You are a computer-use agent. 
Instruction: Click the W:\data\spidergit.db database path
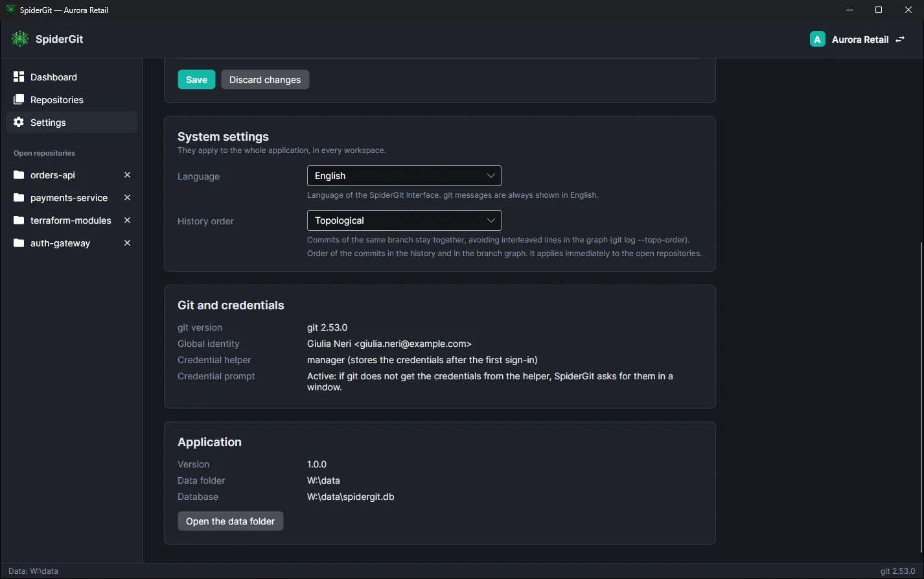pyautogui.click(x=351, y=497)
